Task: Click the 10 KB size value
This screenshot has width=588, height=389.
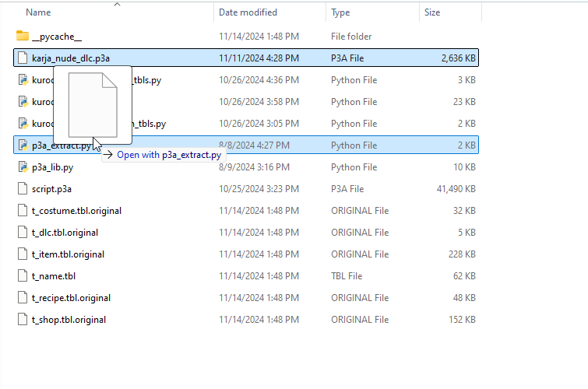Action: point(464,166)
